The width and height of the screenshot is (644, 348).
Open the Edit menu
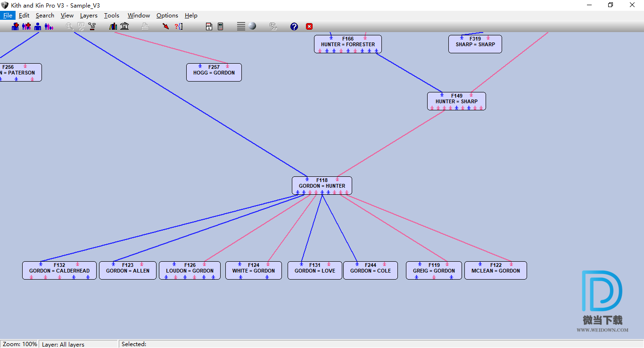point(24,16)
